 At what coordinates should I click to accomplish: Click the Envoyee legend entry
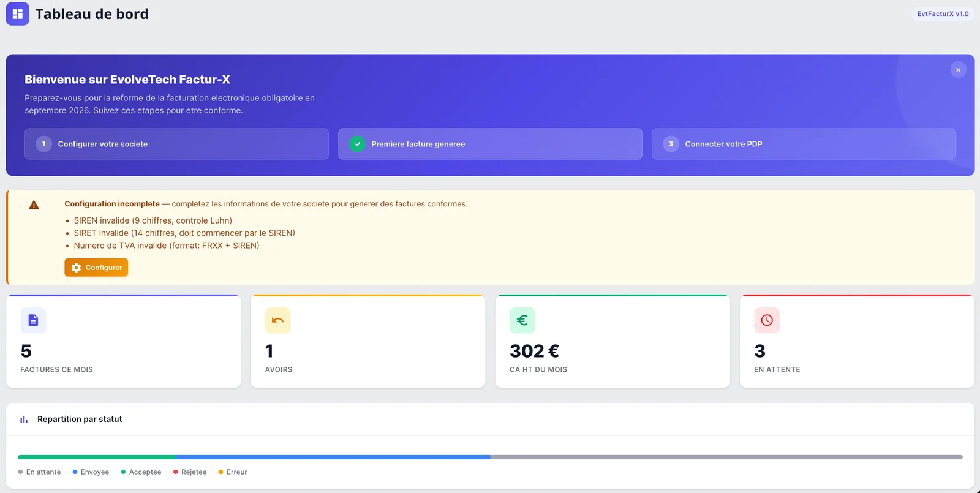(x=91, y=472)
